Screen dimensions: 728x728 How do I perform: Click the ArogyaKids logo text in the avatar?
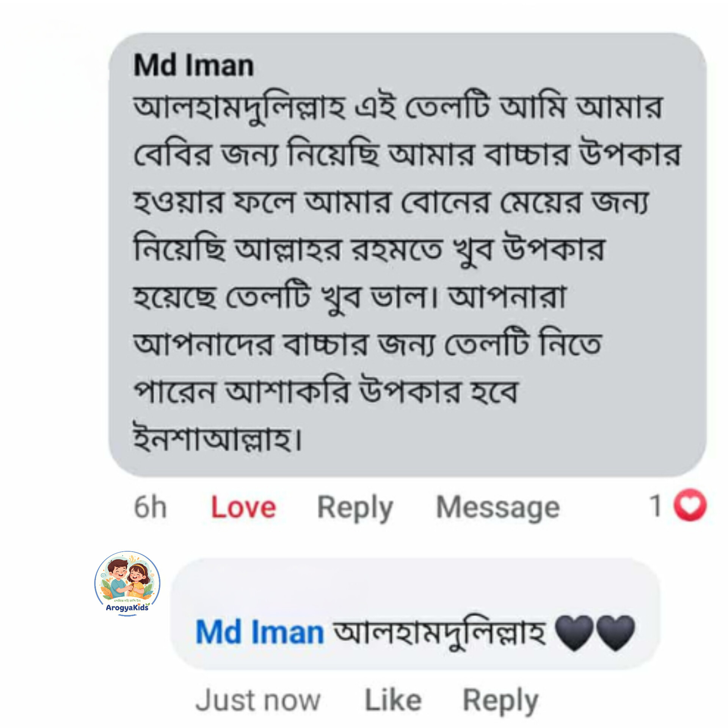tap(127, 607)
